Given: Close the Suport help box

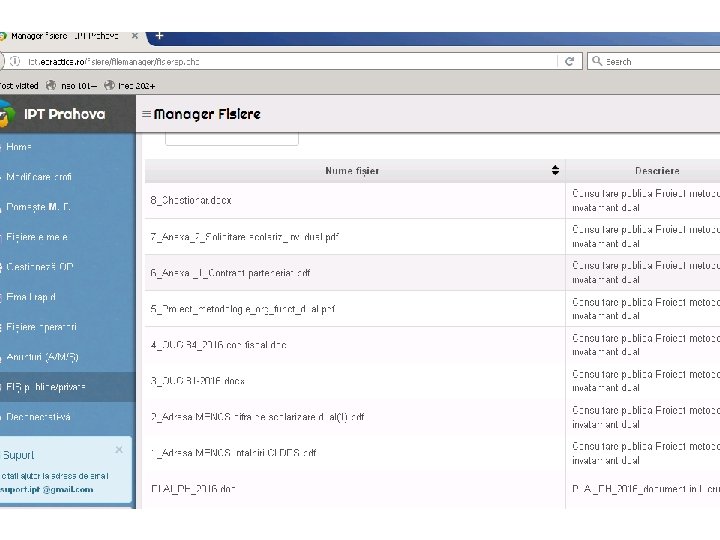Looking at the screenshot, I should click(x=119, y=450).
